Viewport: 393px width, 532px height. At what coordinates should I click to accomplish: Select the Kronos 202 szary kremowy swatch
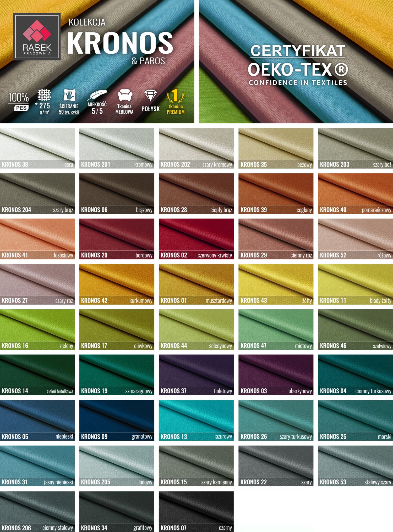coord(196,148)
